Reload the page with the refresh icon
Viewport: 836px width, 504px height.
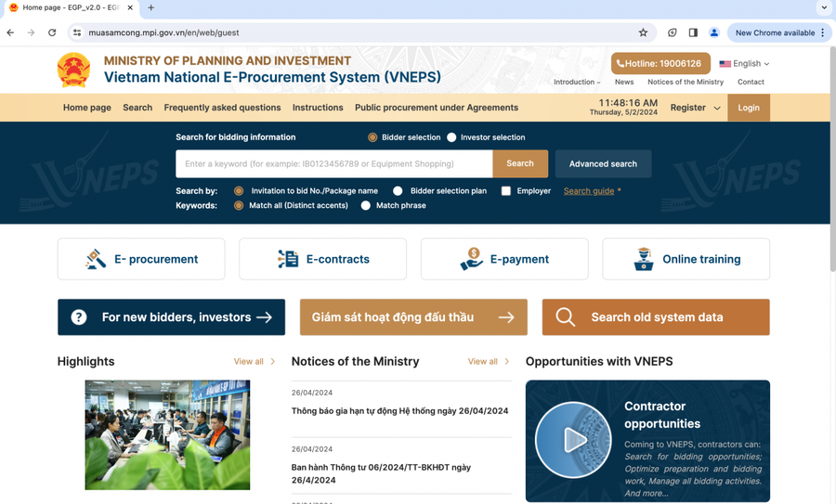pos(52,32)
